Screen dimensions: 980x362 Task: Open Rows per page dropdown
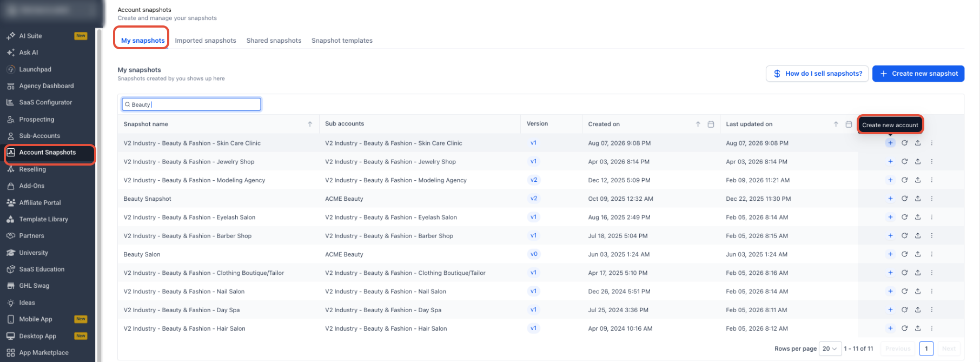tap(830, 348)
